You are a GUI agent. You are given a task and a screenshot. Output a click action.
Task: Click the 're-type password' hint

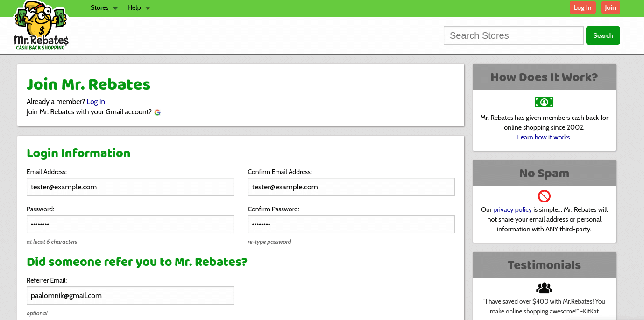269,242
